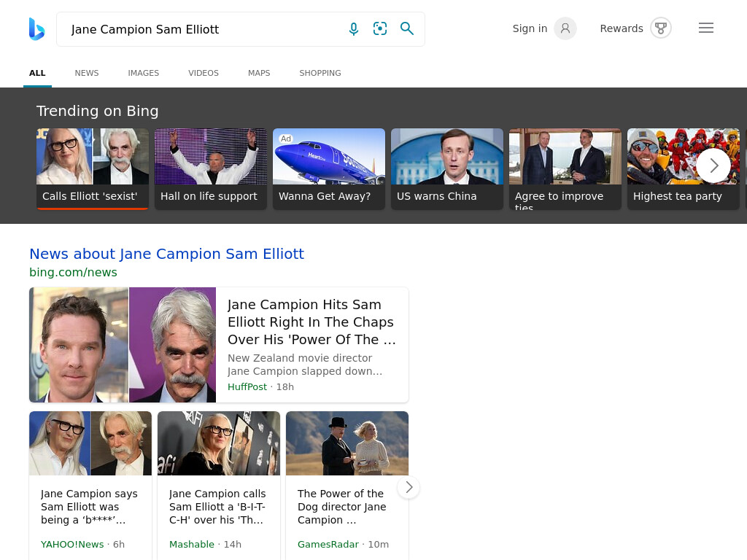The width and height of the screenshot is (747, 560).
Task: Click the Rewards text link
Action: coord(622,28)
